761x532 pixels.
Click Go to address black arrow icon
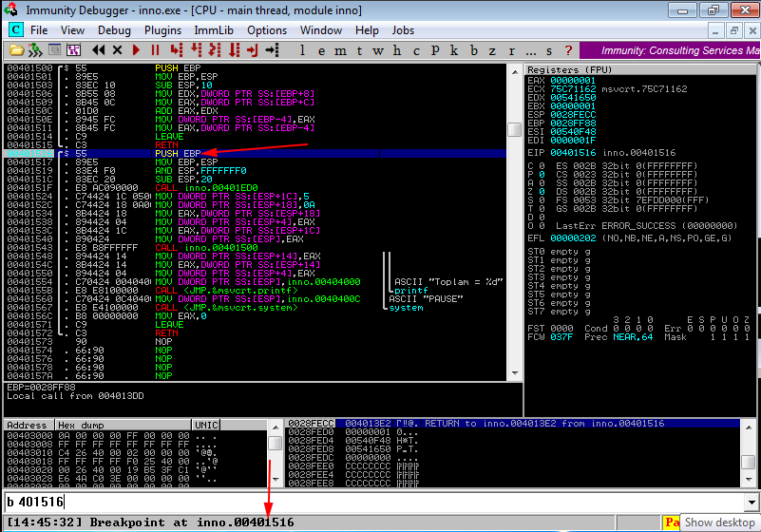coord(272,50)
